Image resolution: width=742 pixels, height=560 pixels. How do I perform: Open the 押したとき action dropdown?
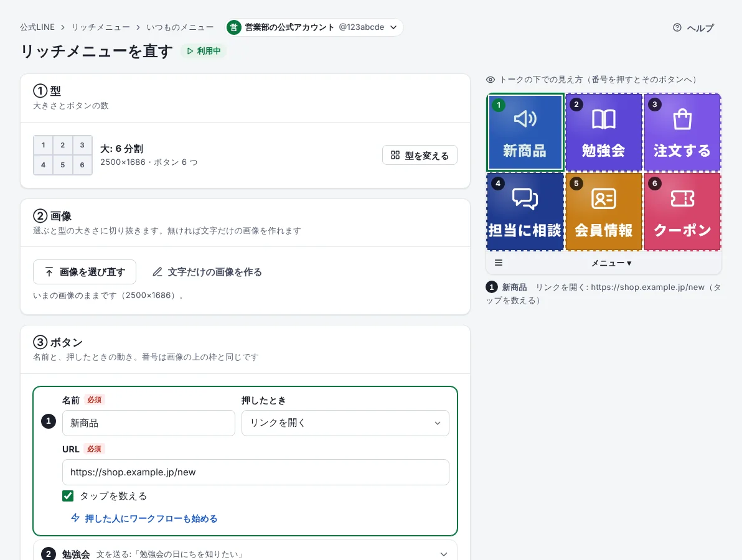click(345, 423)
